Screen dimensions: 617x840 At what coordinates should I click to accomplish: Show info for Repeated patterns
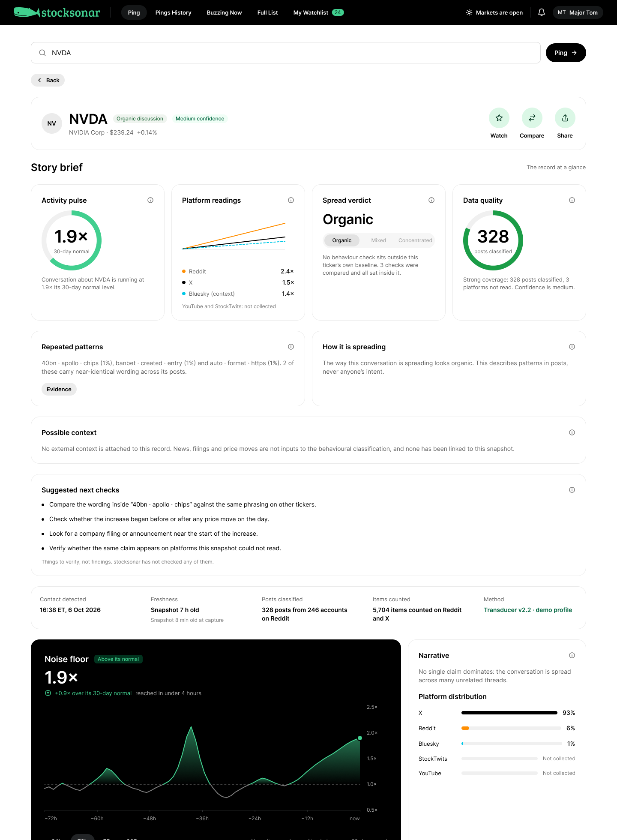(x=291, y=347)
